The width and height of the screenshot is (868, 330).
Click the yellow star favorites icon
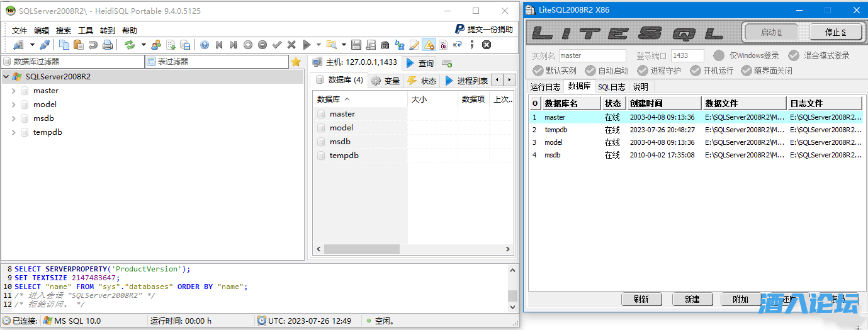pos(296,62)
